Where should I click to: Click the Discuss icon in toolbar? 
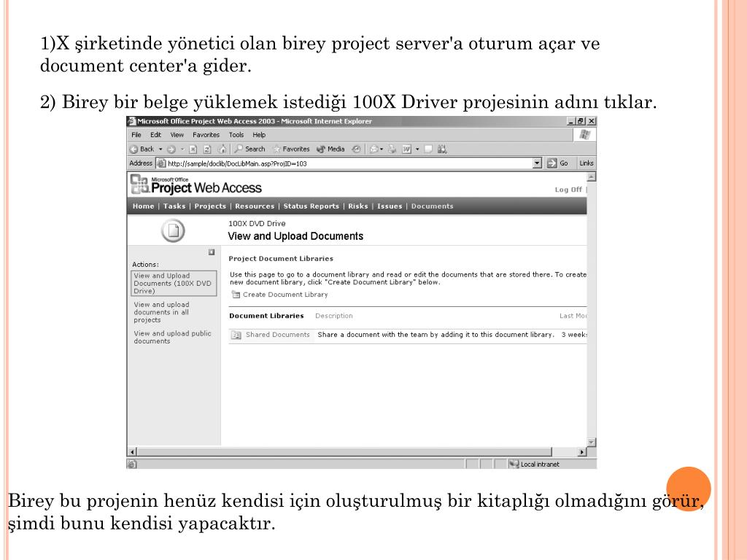pyautogui.click(x=428, y=149)
